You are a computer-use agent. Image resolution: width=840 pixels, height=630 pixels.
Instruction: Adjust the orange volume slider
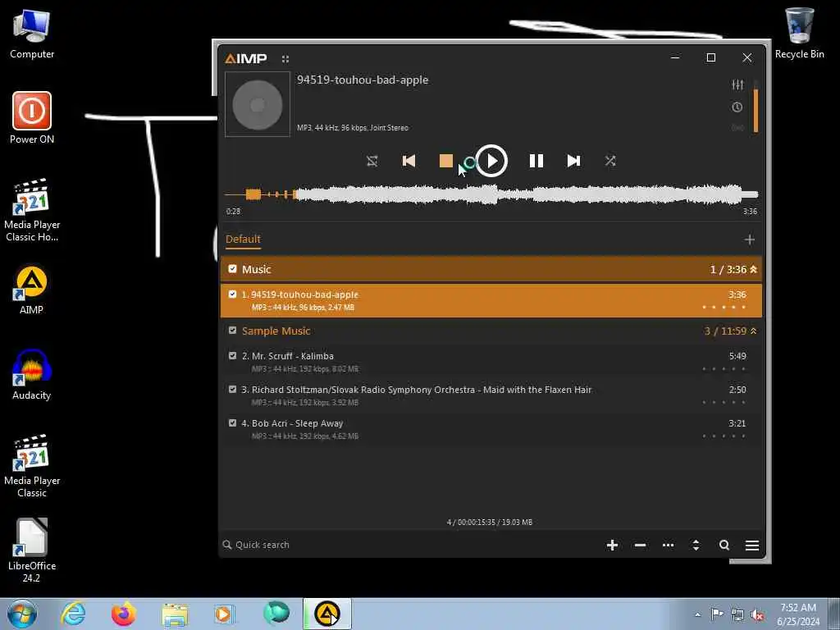[x=756, y=106]
